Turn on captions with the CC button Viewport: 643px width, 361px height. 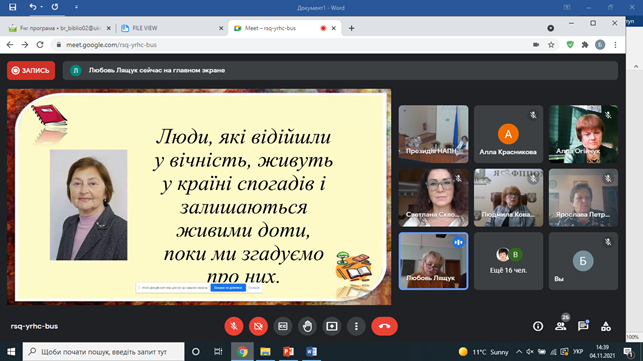pyautogui.click(x=283, y=326)
